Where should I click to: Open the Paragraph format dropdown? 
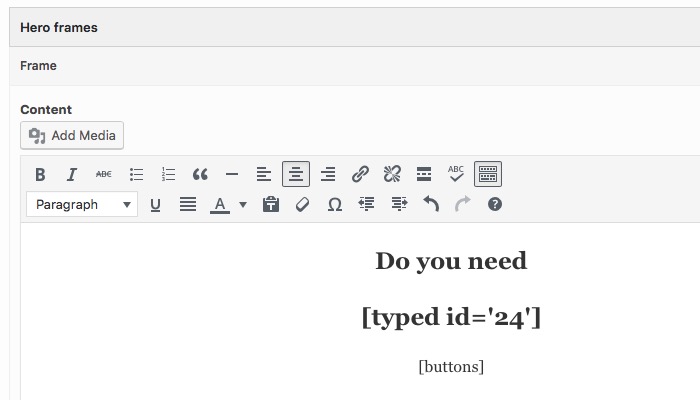click(82, 204)
